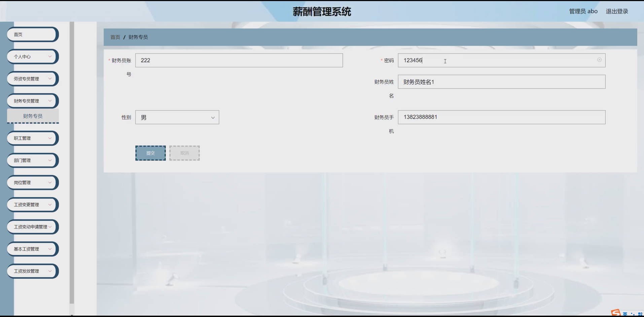644x317 pixels.
Task: Expand the 劳资专员管理 sidebar menu
Action: click(x=33, y=79)
